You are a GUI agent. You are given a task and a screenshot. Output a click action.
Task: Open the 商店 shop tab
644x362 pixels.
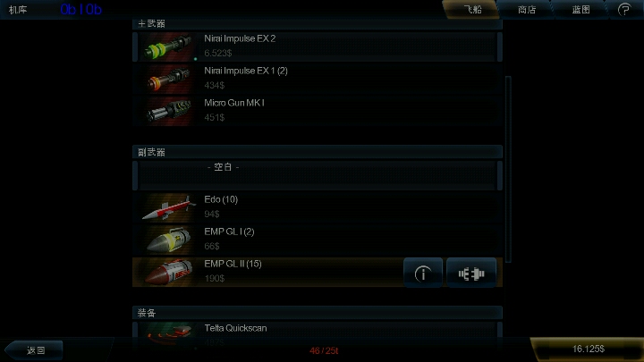point(527,10)
